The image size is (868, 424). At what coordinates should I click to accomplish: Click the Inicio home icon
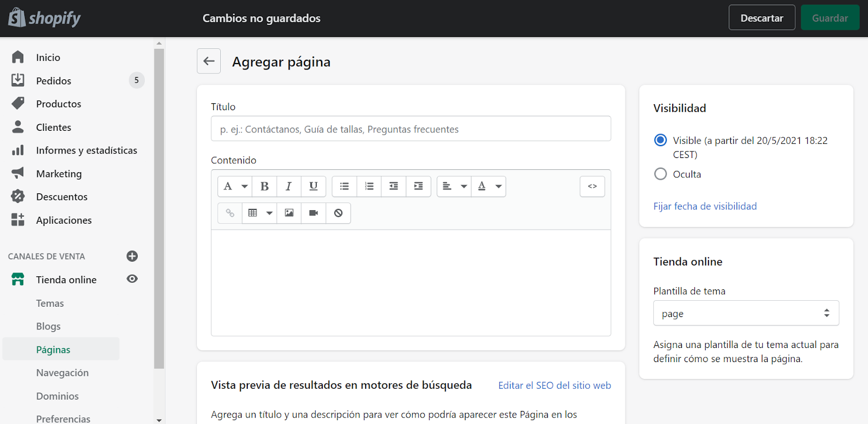(18, 57)
